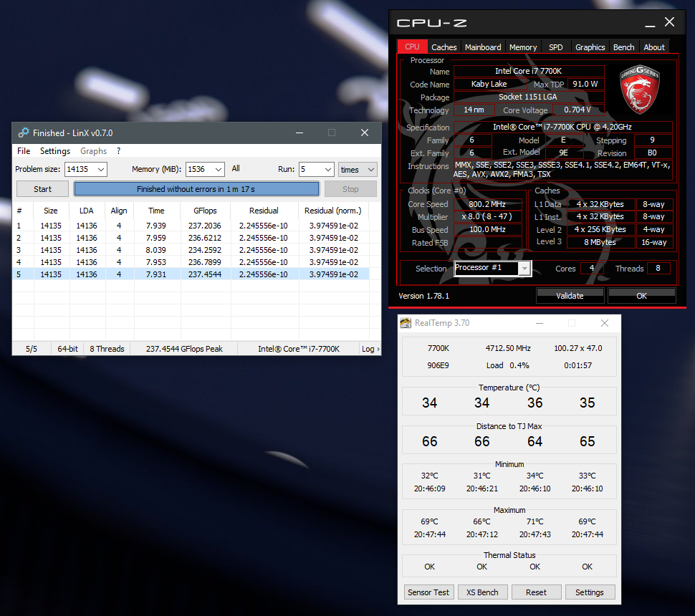Switch to the About tab in CPU-Z

tap(654, 47)
